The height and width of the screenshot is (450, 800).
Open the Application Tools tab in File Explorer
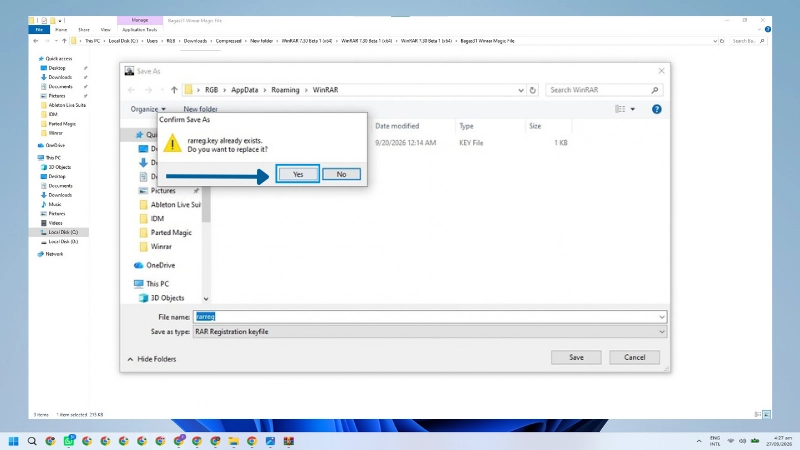[139, 30]
